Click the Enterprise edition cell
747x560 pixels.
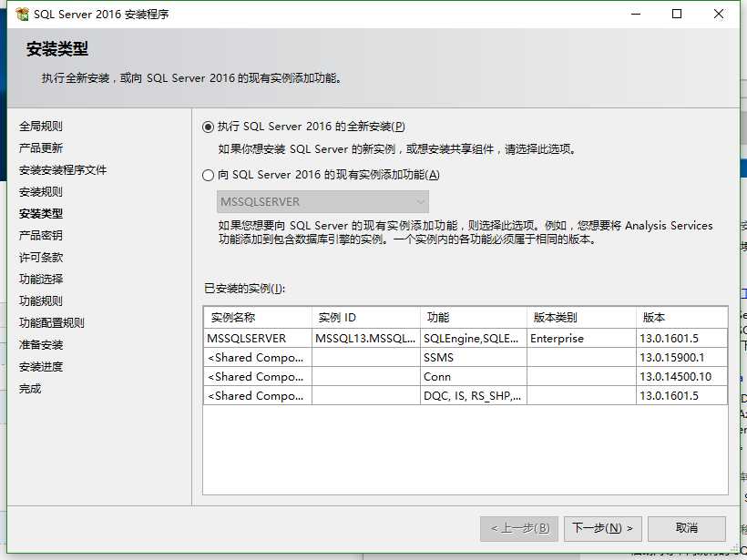click(x=581, y=339)
